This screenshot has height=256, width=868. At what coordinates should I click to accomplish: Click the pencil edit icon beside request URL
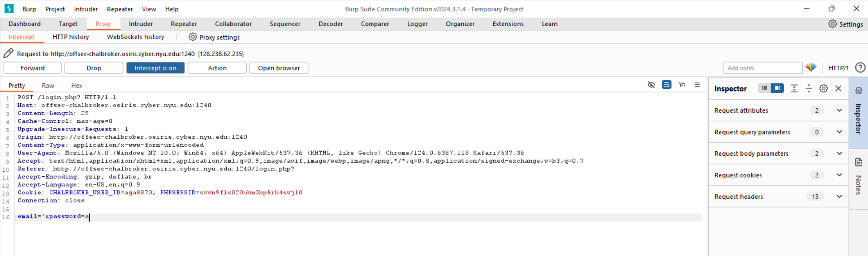coord(8,53)
